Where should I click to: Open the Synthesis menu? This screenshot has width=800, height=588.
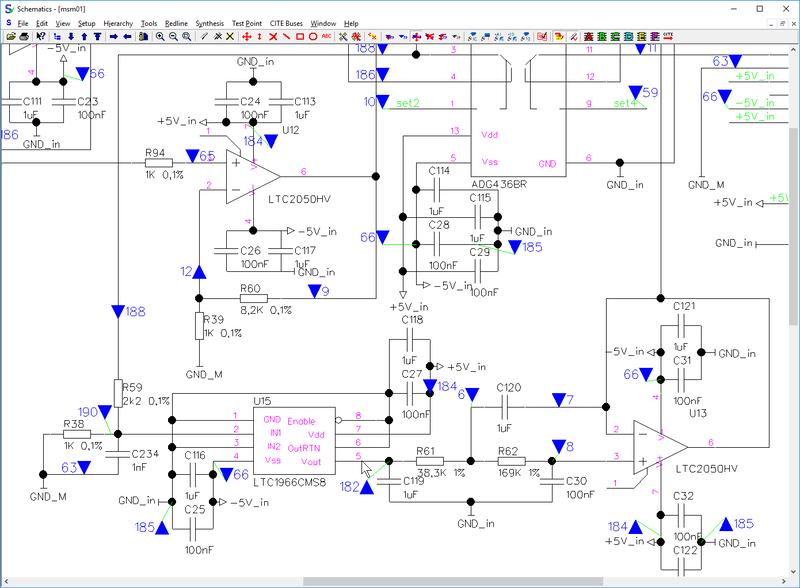(x=210, y=23)
